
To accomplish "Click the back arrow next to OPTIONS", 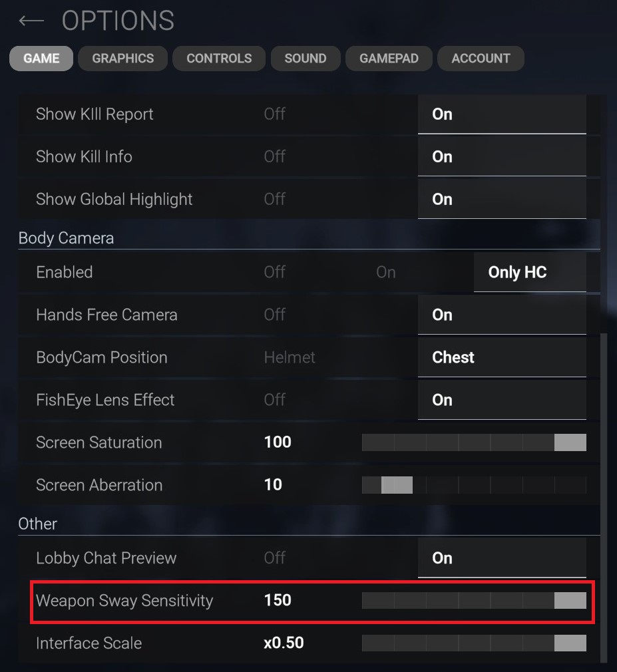I will coord(31,21).
